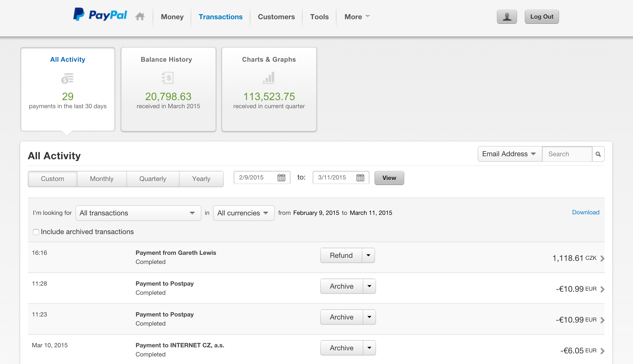The width and height of the screenshot is (633, 364).
Task: Archive the 11:28 Postpay payment
Action: coord(342,286)
